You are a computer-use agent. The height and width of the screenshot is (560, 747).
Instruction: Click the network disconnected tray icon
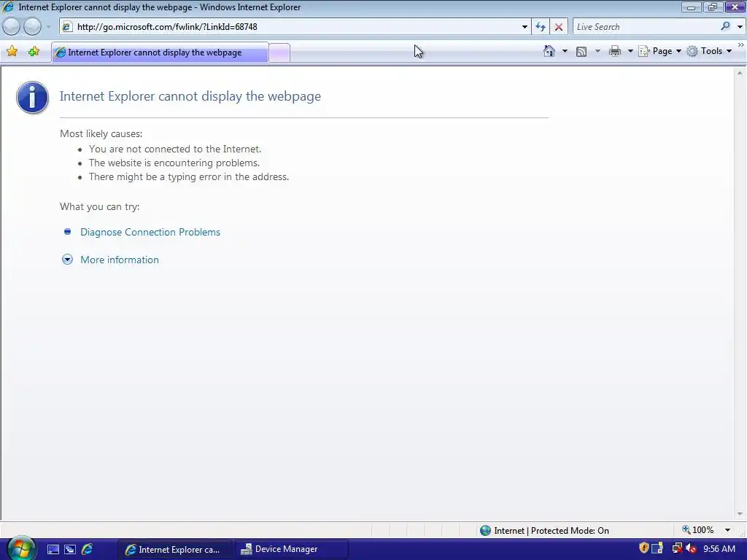pos(677,548)
